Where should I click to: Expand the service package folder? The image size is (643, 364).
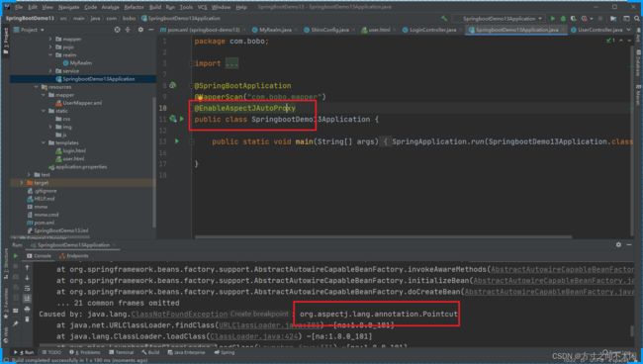pos(50,71)
